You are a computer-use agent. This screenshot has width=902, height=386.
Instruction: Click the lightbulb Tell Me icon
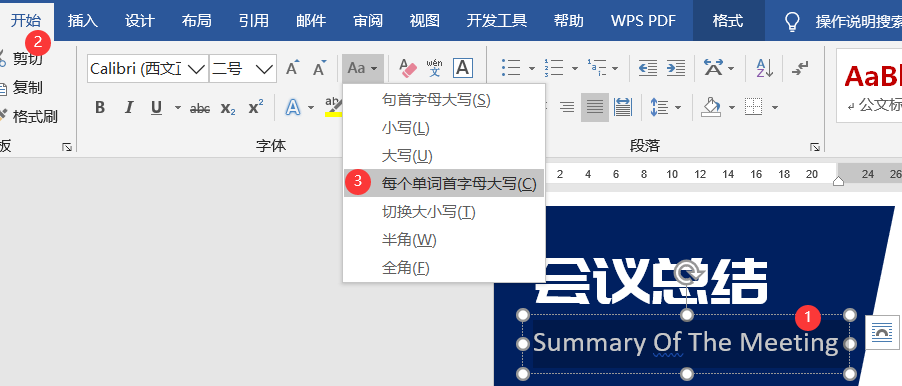tap(793, 21)
